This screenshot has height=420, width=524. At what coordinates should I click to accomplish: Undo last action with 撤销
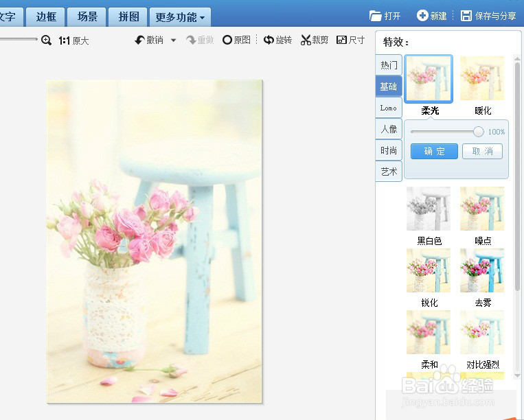pos(149,40)
